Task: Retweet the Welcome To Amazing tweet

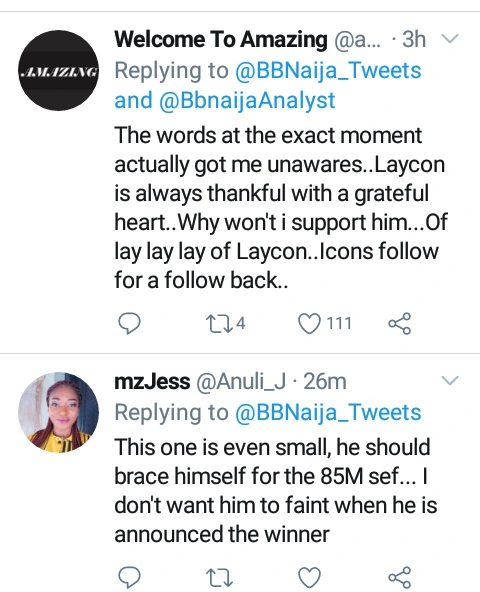Action: click(219, 324)
